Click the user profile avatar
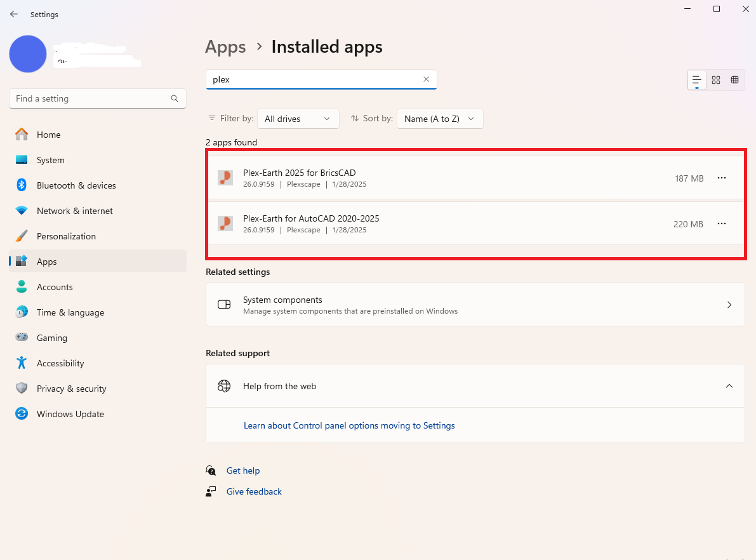 pos(28,53)
